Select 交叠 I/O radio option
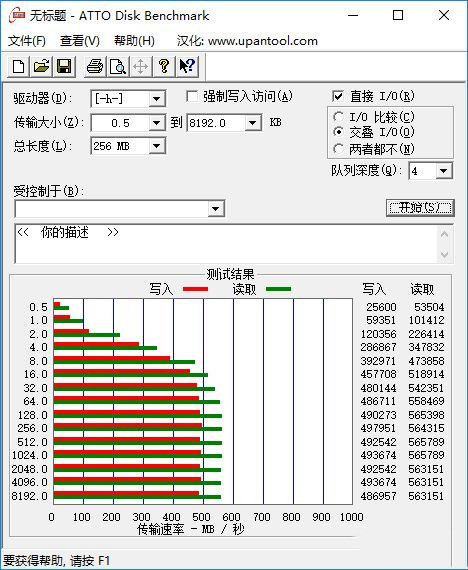Viewport: 468px width, 570px height. click(338, 132)
